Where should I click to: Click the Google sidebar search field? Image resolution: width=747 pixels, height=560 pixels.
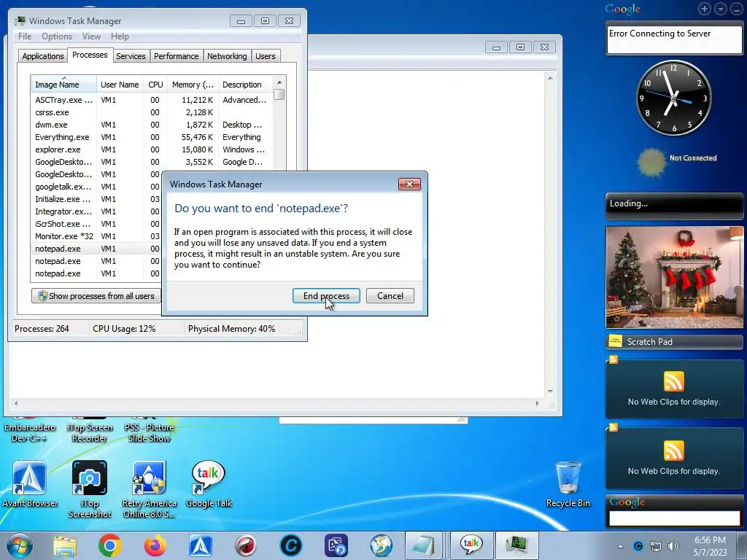674,518
